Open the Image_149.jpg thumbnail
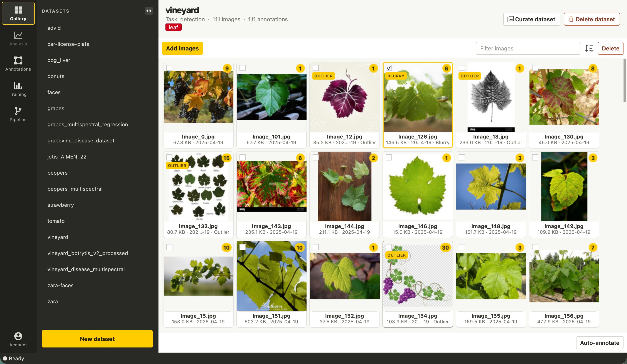627x364 pixels. [564, 187]
